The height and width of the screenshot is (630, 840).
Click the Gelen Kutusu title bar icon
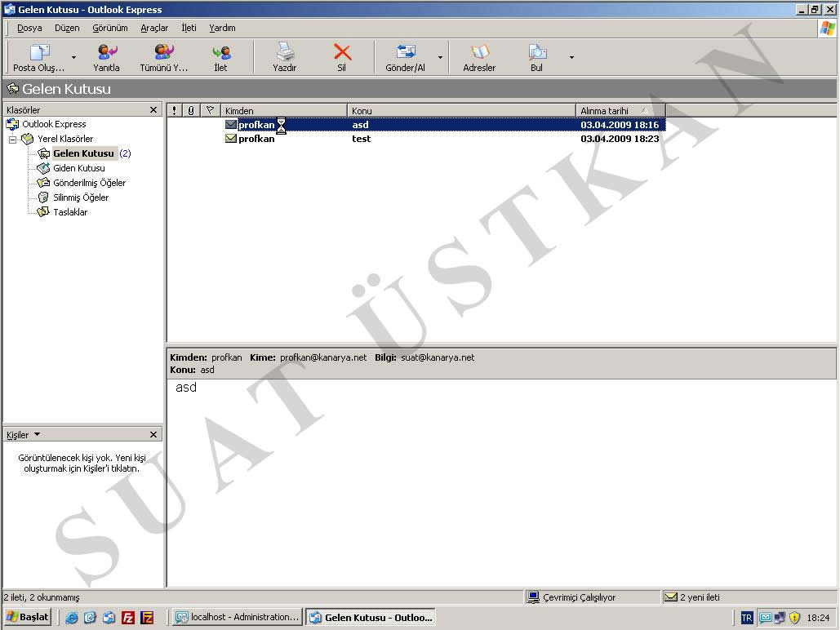(13, 89)
